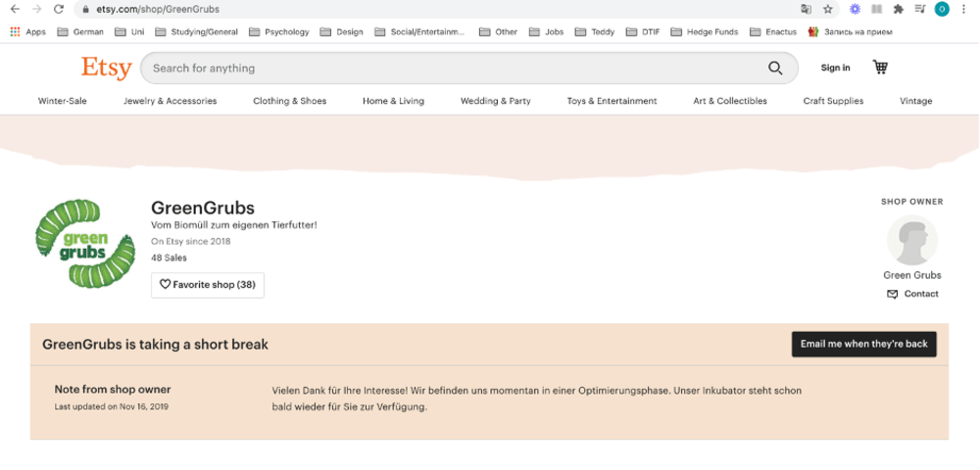The height and width of the screenshot is (470, 980).
Task: Click the 48 Sales link
Action: 169,258
